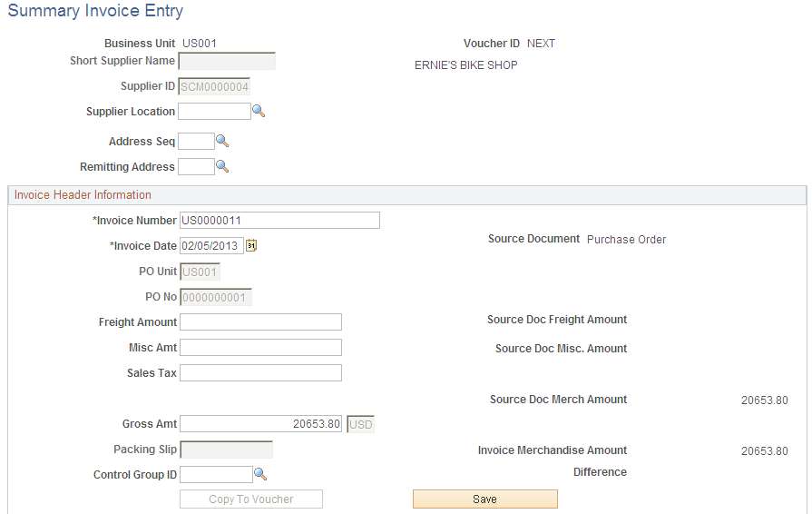The image size is (812, 514).
Task: Click into the Remitting Address field
Action: [196, 167]
